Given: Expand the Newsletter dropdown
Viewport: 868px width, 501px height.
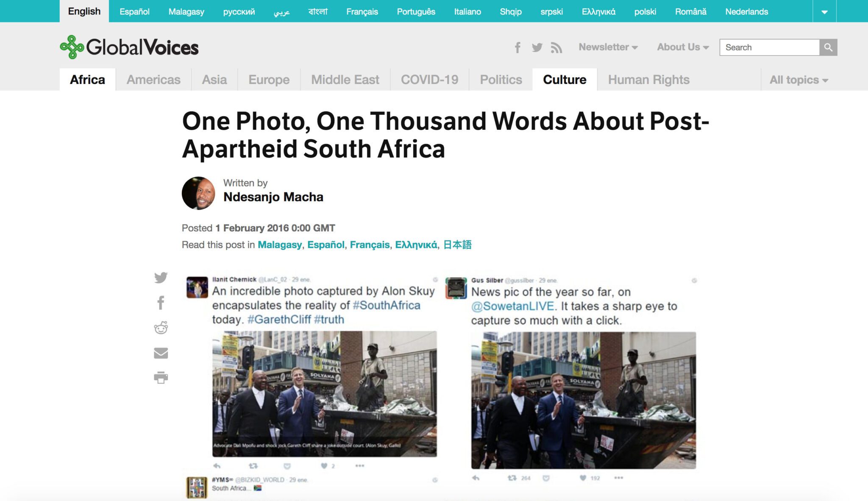Looking at the screenshot, I should coord(608,47).
